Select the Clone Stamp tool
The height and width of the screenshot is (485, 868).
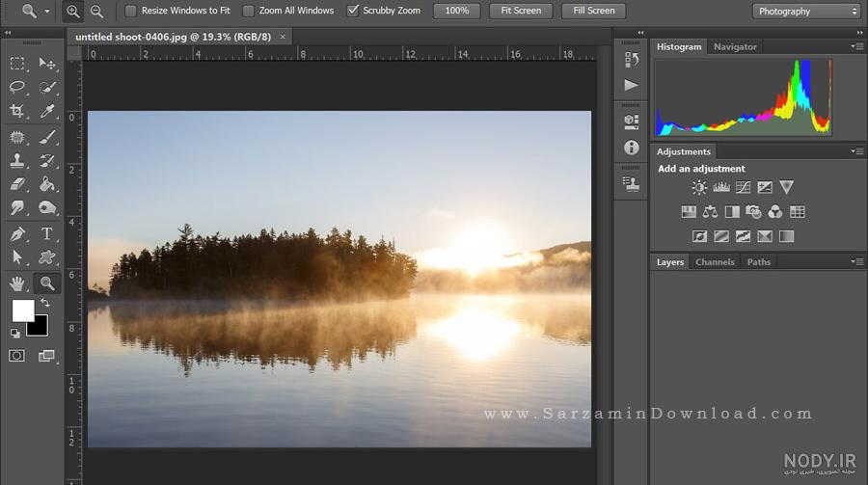17,161
